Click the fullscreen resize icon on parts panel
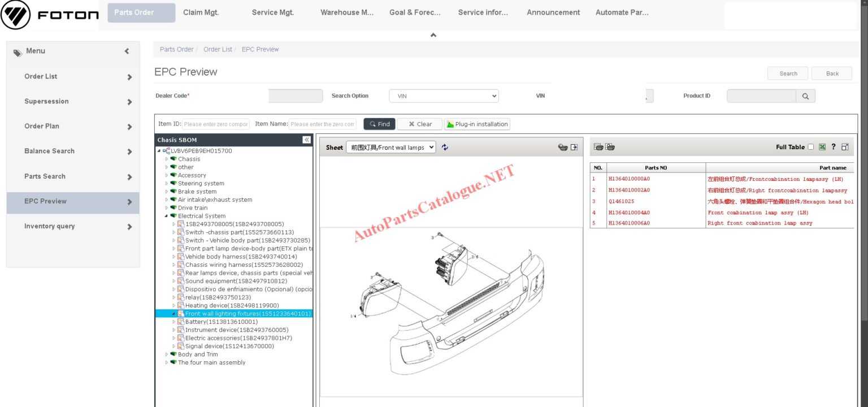 [844, 147]
